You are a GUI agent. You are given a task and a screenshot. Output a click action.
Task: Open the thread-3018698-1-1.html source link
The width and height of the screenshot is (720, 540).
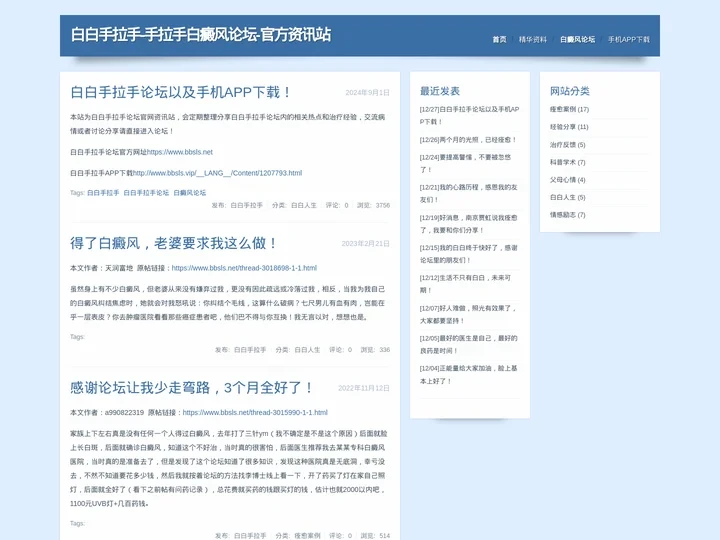244,268
